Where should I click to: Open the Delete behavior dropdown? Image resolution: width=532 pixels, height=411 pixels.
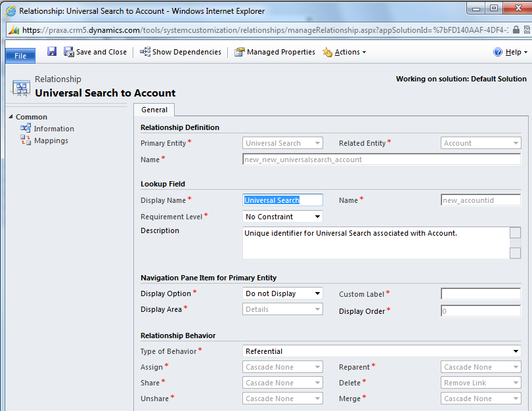coord(481,383)
